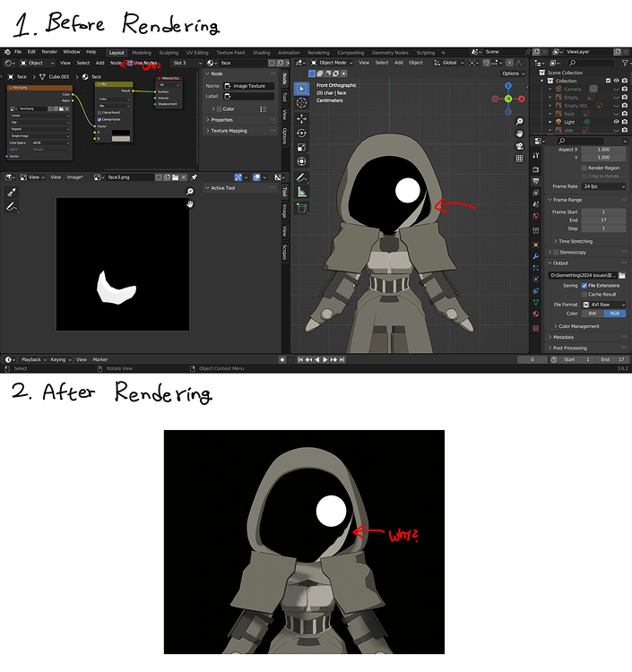Select the Select Box tool in the 3D viewport
632x672 pixels.
(x=301, y=89)
